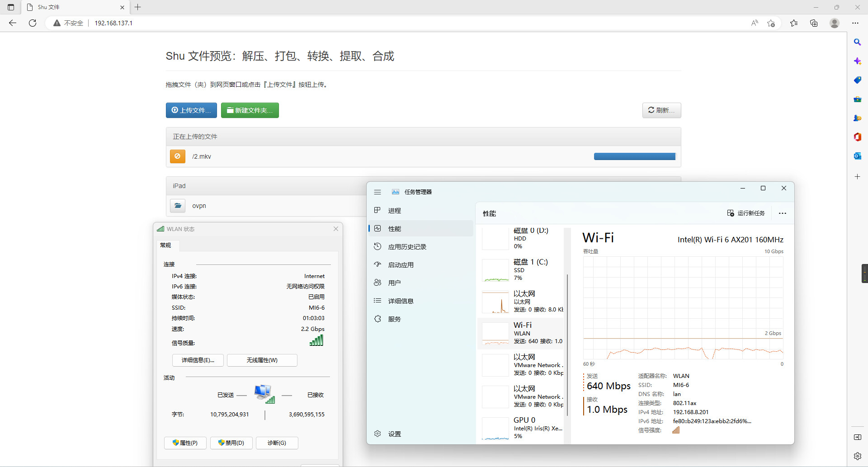Close the Shu 文件 browser tab
Screen dimensions: 868x467
[122, 7]
